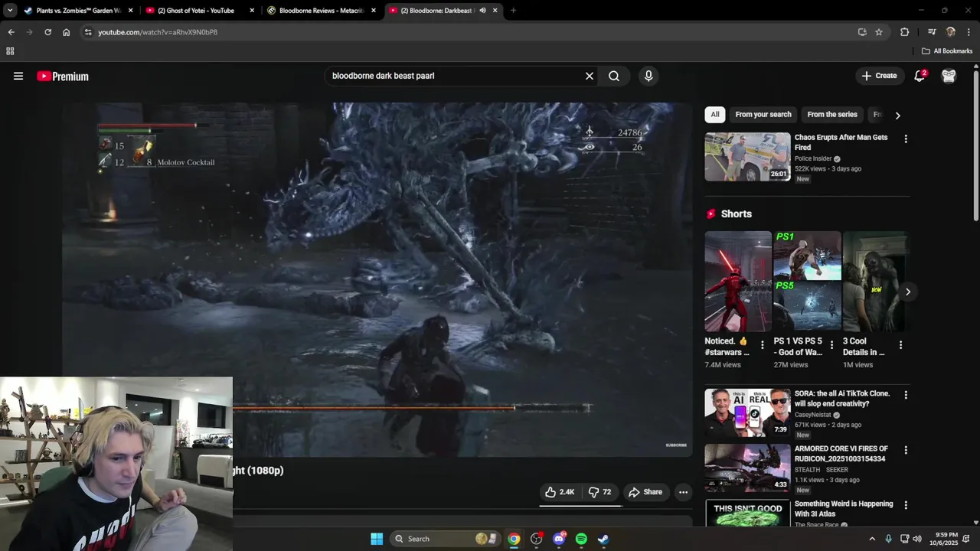
Task: Open Police Insider channel link
Action: point(813,159)
